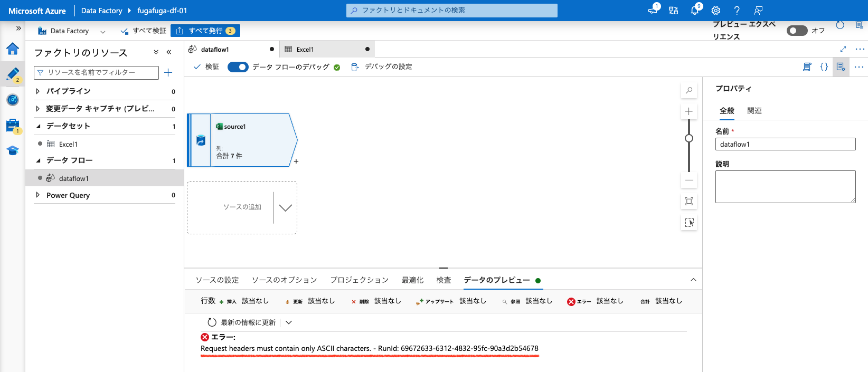The image size is (868, 372).
Task: Switch directory using the top bar icon
Action: [674, 11]
